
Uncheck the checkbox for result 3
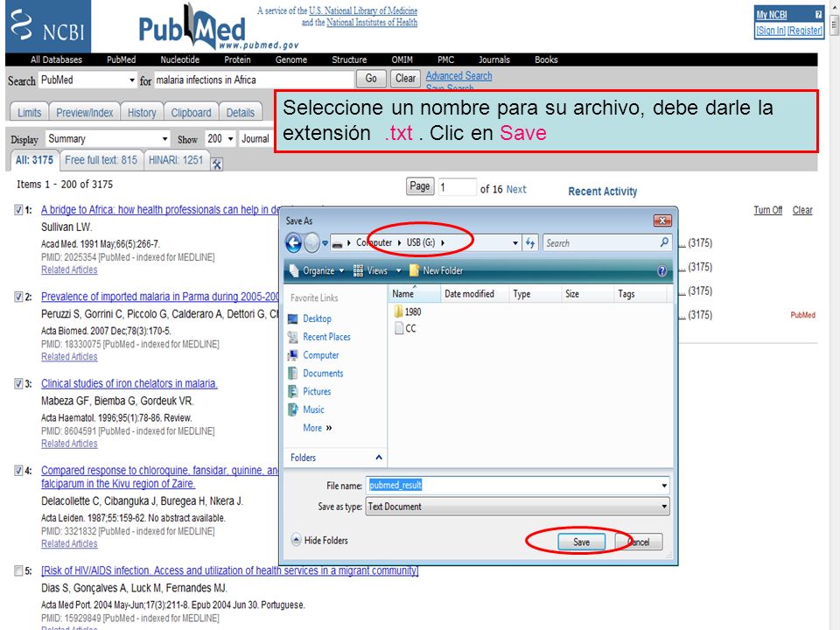(18, 383)
